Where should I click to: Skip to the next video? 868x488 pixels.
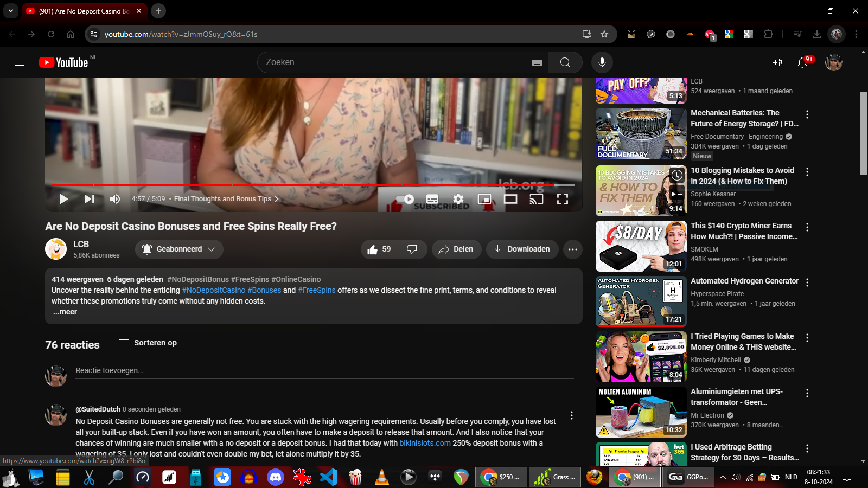pyautogui.click(x=90, y=199)
